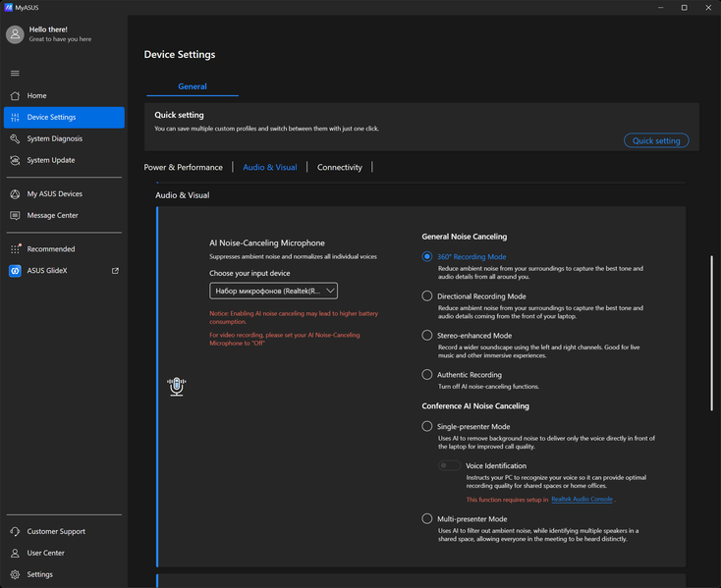721x588 pixels.
Task: Open My ASUS Devices icon
Action: coord(15,193)
